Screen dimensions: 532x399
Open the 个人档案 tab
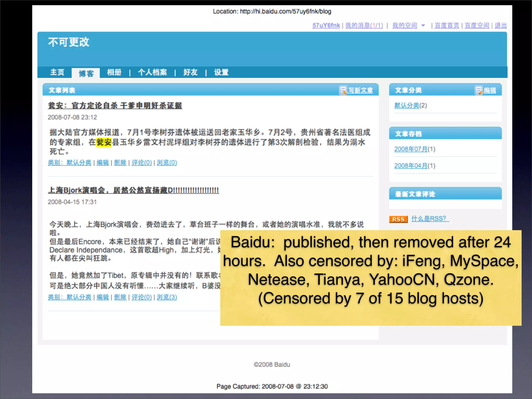152,72
